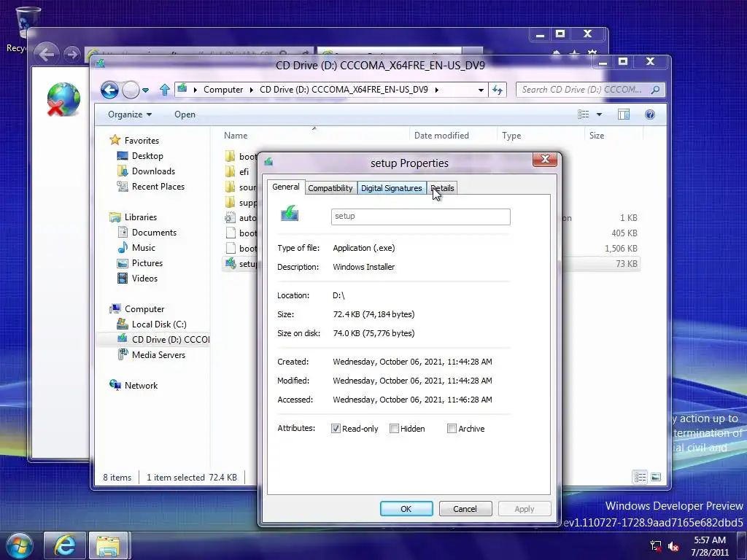
Task: Open the Details tab
Action: (442, 188)
